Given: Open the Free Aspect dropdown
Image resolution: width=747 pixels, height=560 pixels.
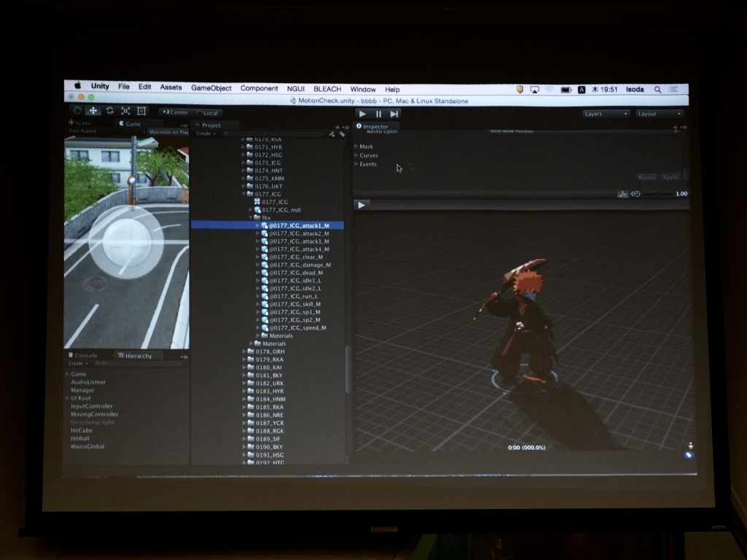Looking at the screenshot, I should (x=106, y=131).
